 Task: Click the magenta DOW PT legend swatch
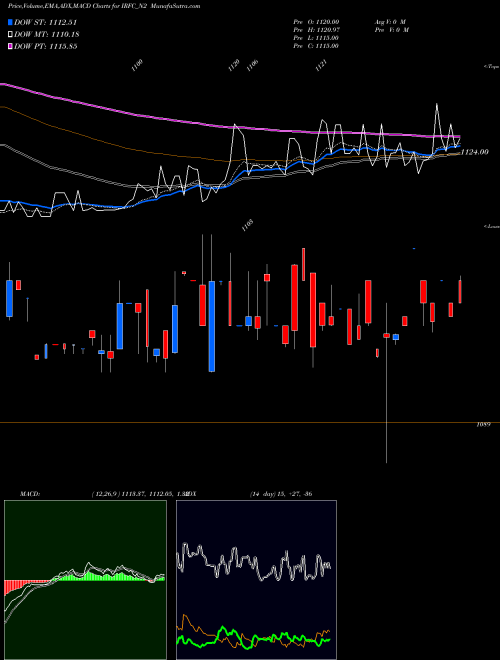(10, 47)
